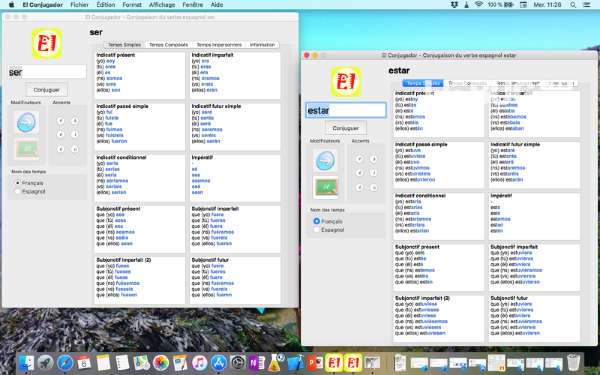Click the battery status in menu bar
This screenshot has width=600, height=375.
(x=502, y=5)
